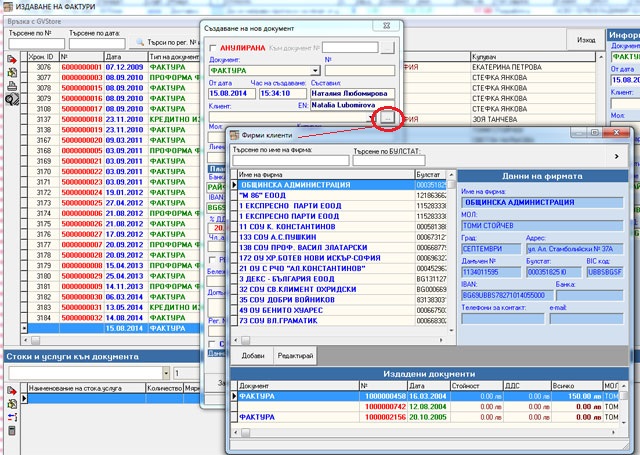Click the invoice app icon beside 'ИЗДАВАНЕ НА ФАКТУРИ'

[7, 7]
